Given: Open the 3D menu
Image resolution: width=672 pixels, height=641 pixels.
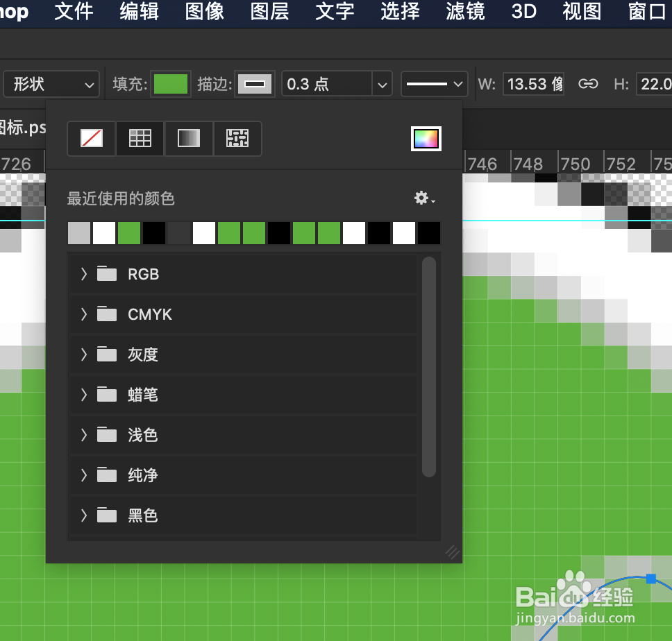Looking at the screenshot, I should point(524,12).
